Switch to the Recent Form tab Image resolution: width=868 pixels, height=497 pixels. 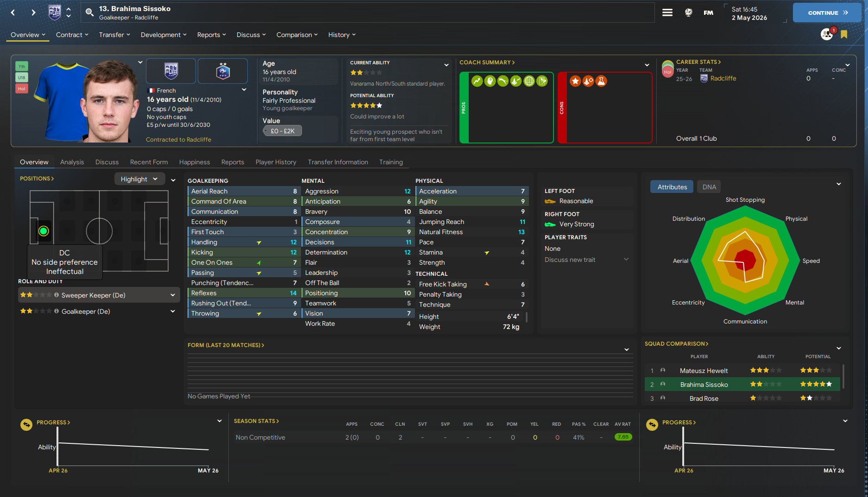tap(149, 162)
